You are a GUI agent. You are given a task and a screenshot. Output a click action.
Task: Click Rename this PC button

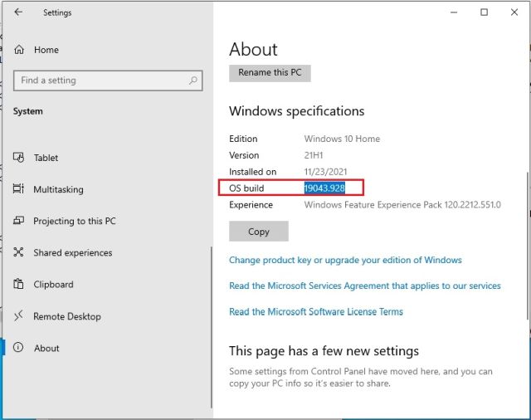[x=270, y=73]
